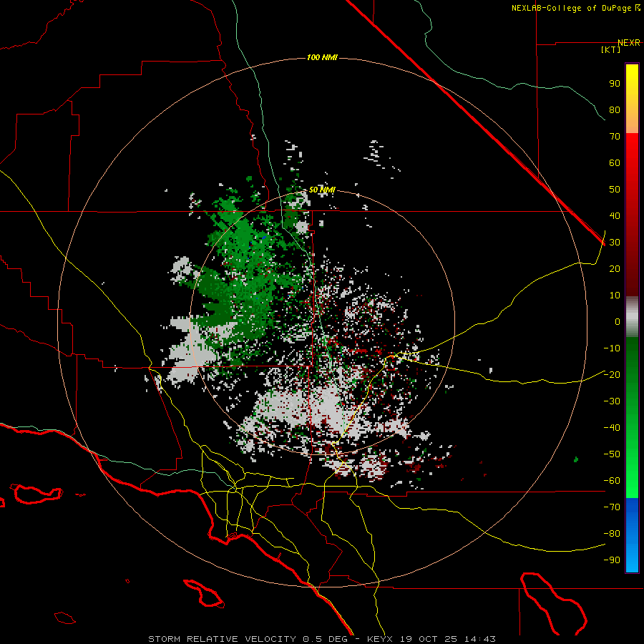Click the 80 value on velocity scale

pyautogui.click(x=615, y=109)
